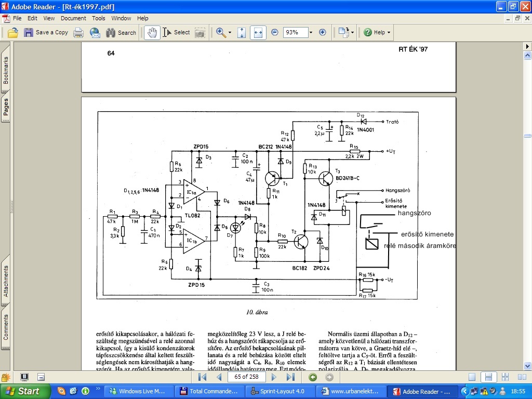The image size is (532, 399).
Task: Select Single Page layout
Action: (472, 377)
